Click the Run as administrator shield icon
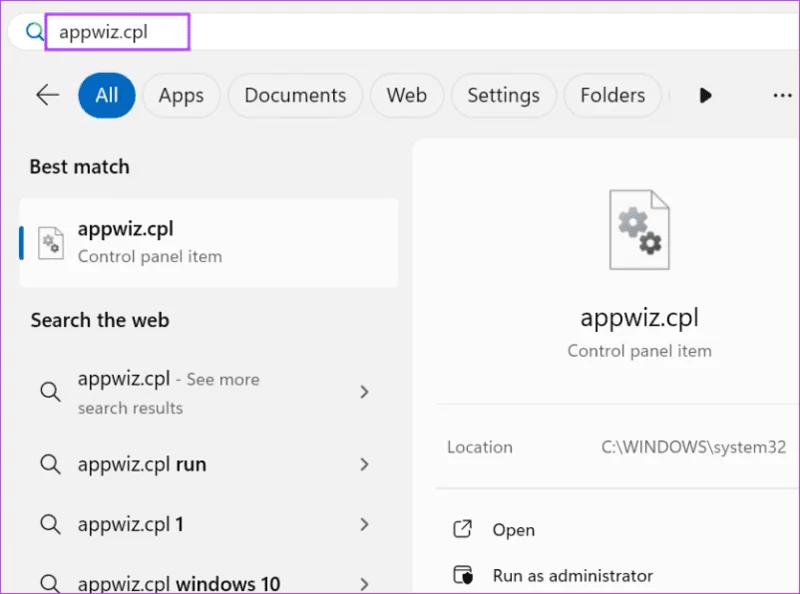The width and height of the screenshot is (800, 594). pyautogui.click(x=463, y=575)
